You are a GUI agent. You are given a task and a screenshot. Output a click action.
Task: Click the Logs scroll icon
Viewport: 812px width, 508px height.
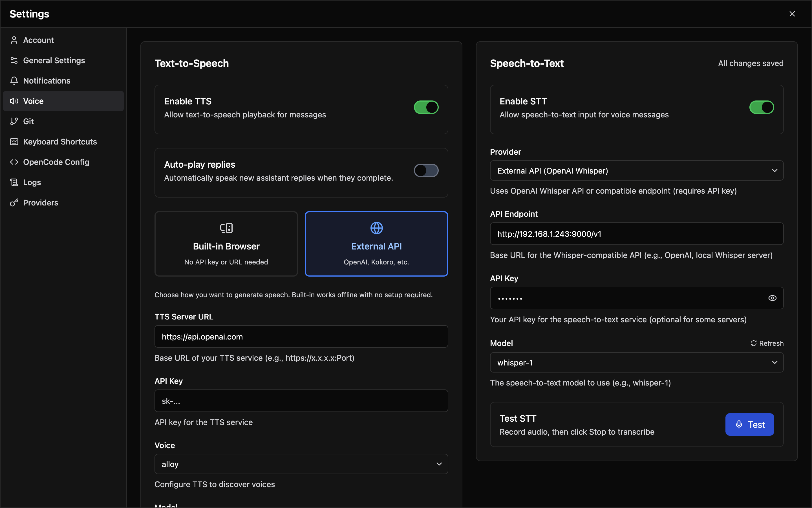[x=14, y=182]
